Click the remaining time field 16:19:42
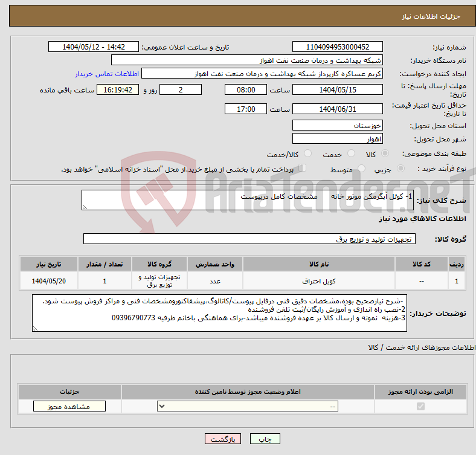 (x=118, y=89)
